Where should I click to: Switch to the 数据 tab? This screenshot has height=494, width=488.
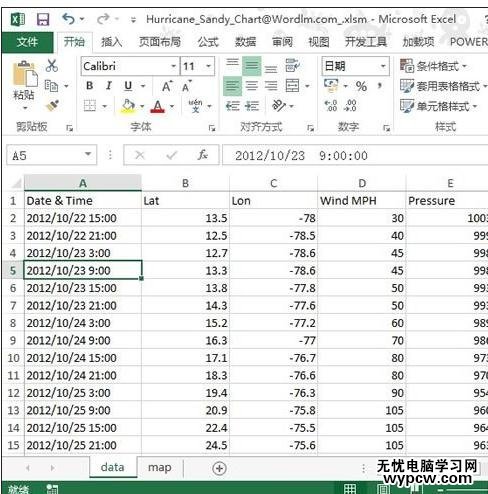tap(246, 42)
